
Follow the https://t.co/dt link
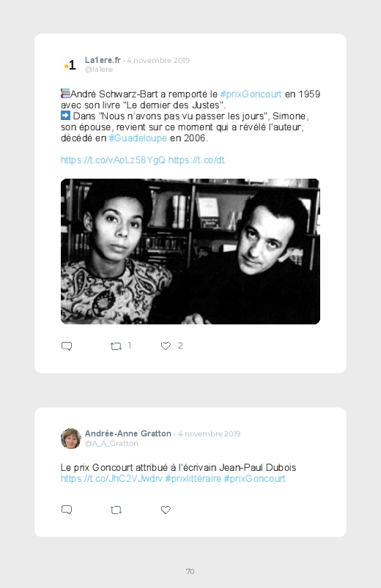pos(196,160)
